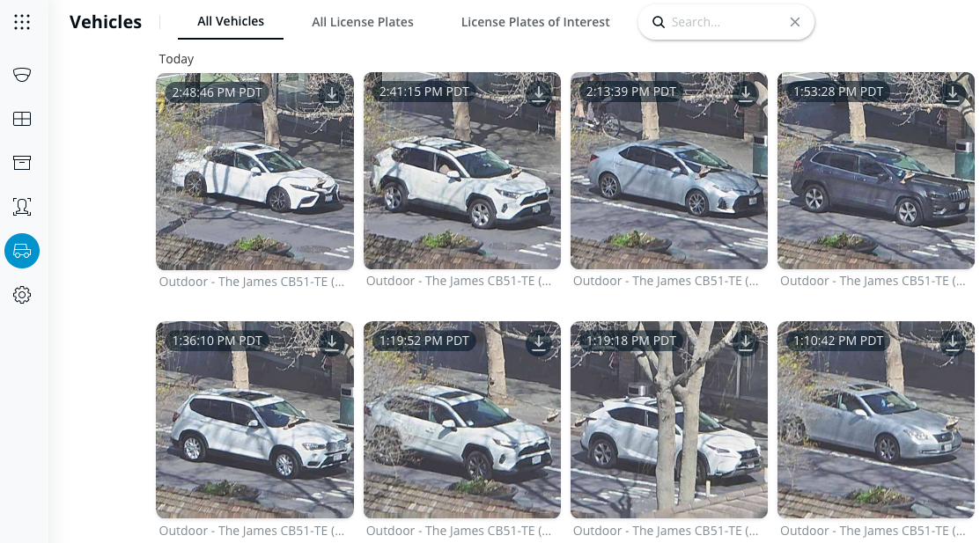Open the People analytics icon in the sidebar
Viewport: 980px width, 543px height.
[22, 207]
